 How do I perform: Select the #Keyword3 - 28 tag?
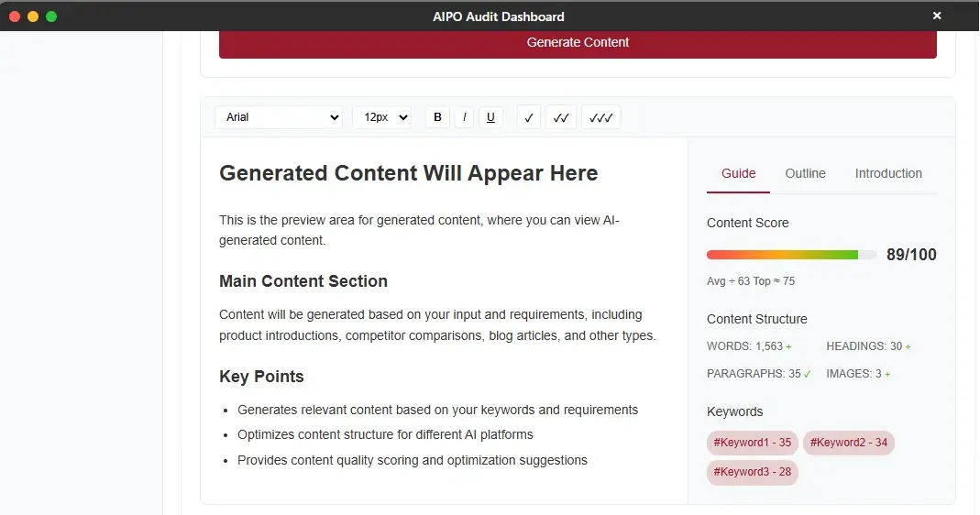[753, 472]
